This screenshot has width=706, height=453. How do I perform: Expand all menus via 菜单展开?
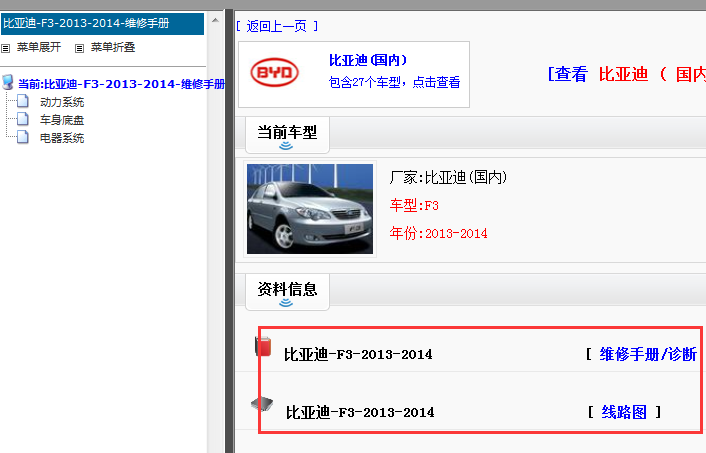click(x=39, y=47)
